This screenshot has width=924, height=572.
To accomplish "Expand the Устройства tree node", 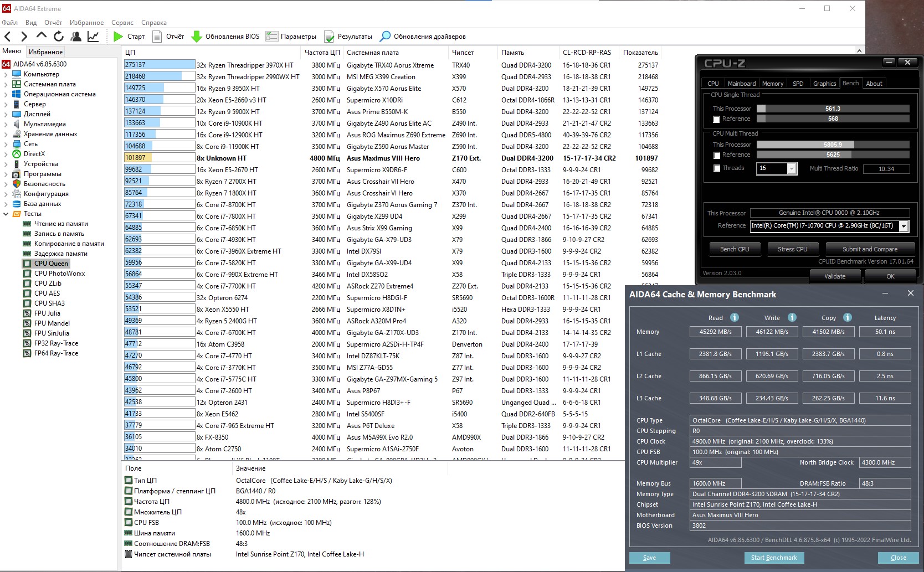I will coord(6,164).
